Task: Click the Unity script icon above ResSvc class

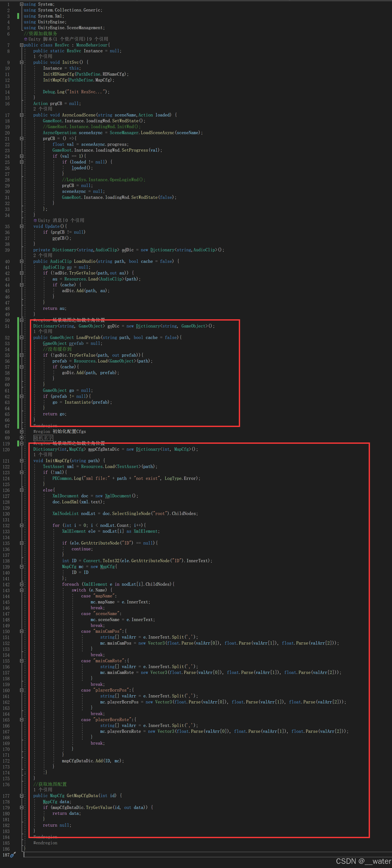Action: coord(26,39)
